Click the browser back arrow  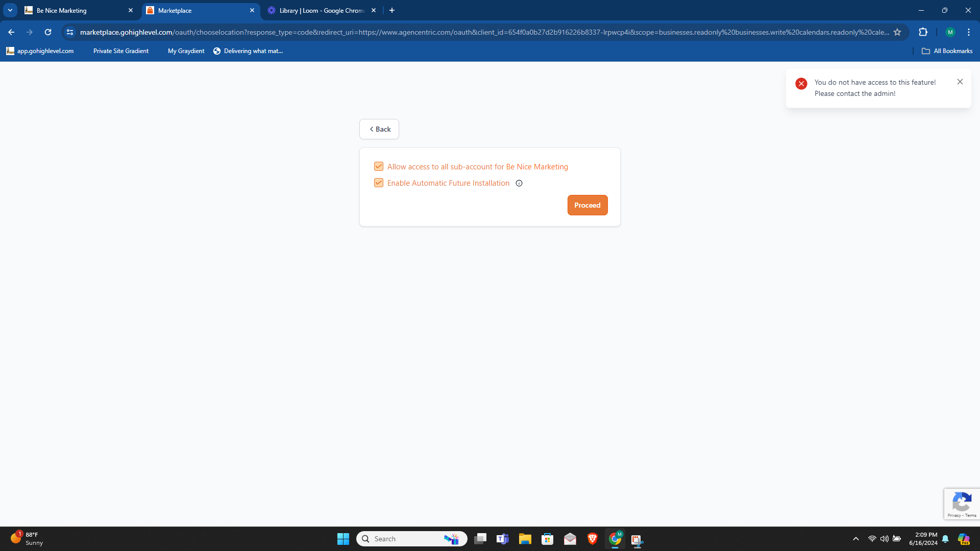coord(11,32)
